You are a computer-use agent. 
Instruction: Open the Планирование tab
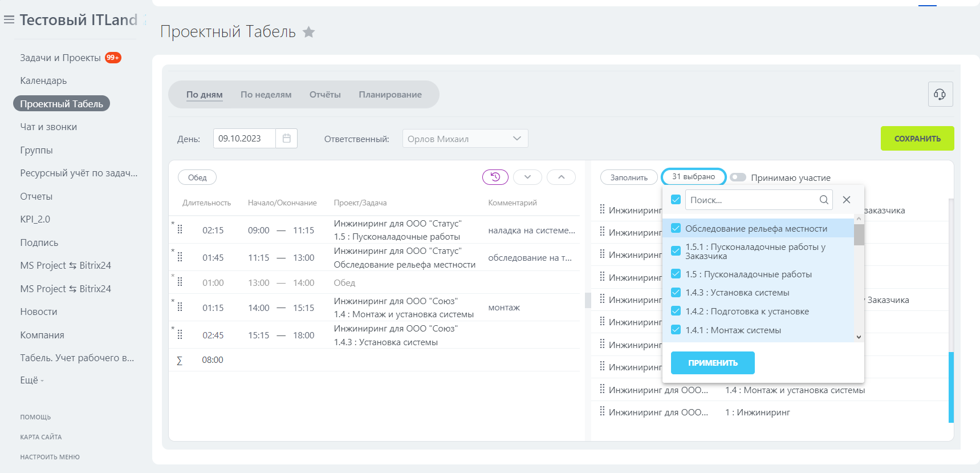[x=390, y=95]
